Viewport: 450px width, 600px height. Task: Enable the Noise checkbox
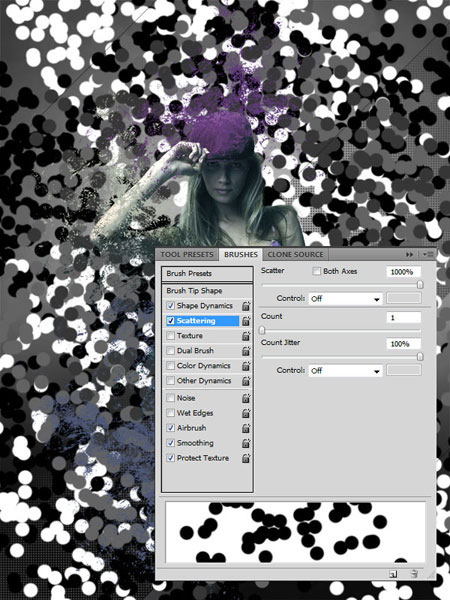171,398
